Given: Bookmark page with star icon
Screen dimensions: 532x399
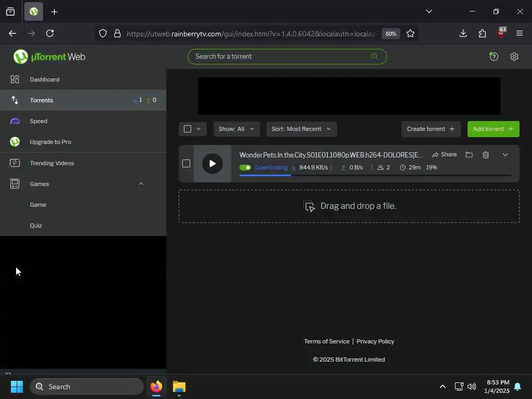Looking at the screenshot, I should pos(410,33).
